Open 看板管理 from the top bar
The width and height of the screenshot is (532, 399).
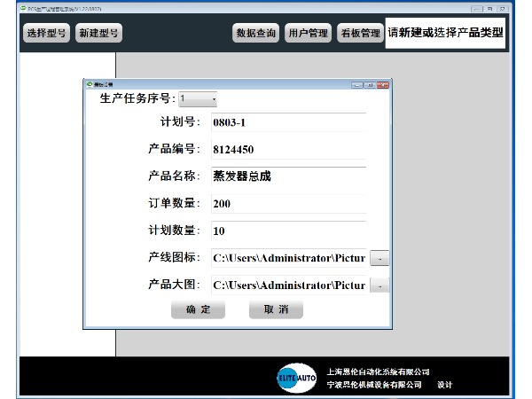360,33
